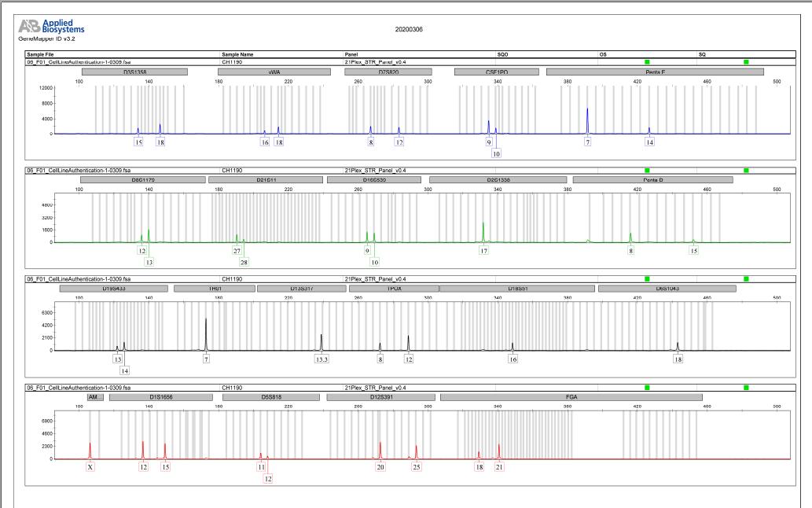Click allele label 15 under Penta D
Image resolution: width=812 pixels, height=508 pixels.
(694, 251)
